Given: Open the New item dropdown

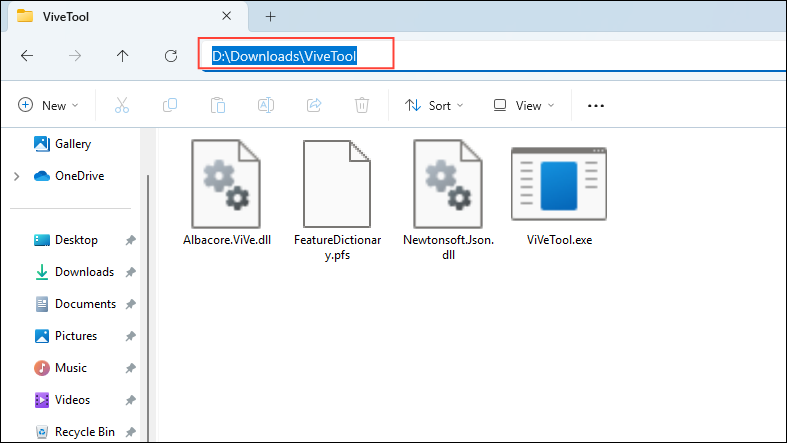Looking at the screenshot, I should click(48, 105).
